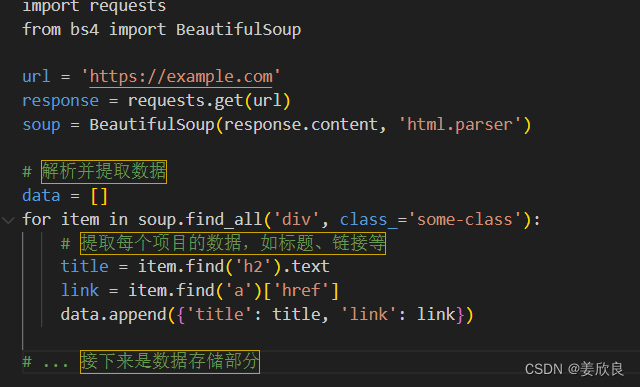This screenshot has height=387, width=640.
Task: Click the 'soup' variable assignment
Action: point(41,125)
